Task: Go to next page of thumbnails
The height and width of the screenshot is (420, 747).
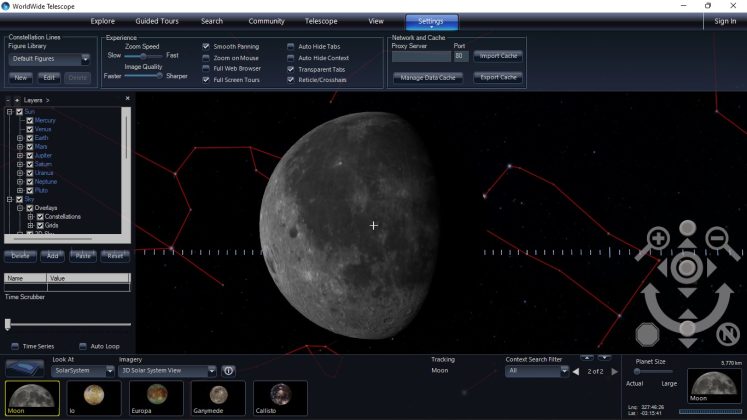Action: click(x=615, y=371)
